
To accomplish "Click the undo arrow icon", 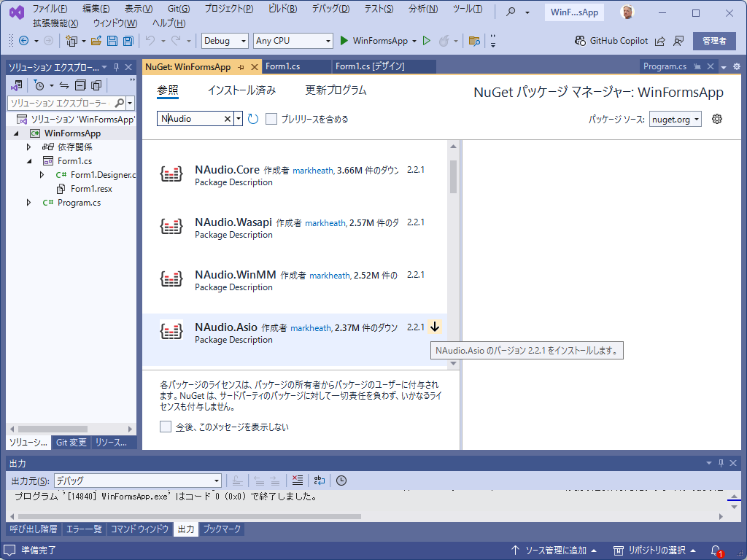I will (x=150, y=41).
